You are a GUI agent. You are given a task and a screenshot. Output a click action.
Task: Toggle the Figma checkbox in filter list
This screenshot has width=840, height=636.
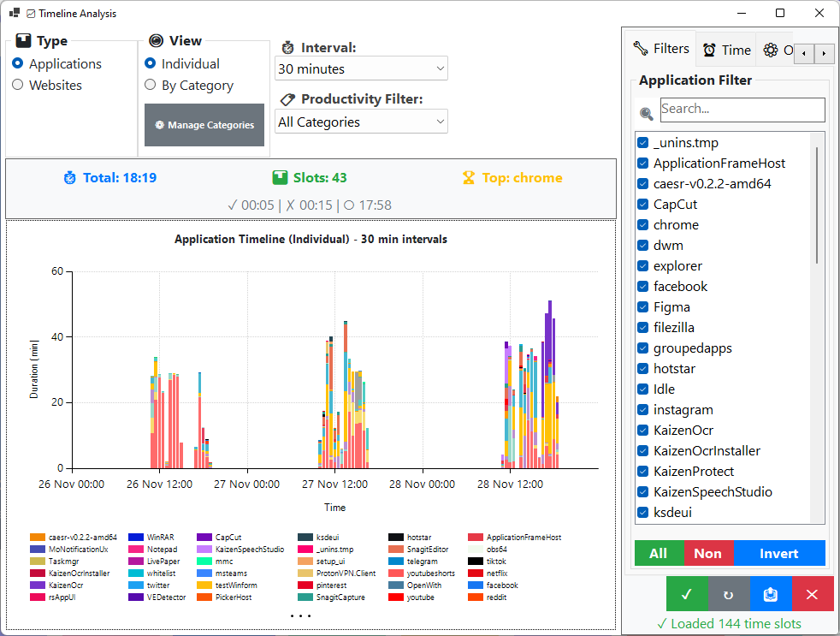(x=643, y=307)
